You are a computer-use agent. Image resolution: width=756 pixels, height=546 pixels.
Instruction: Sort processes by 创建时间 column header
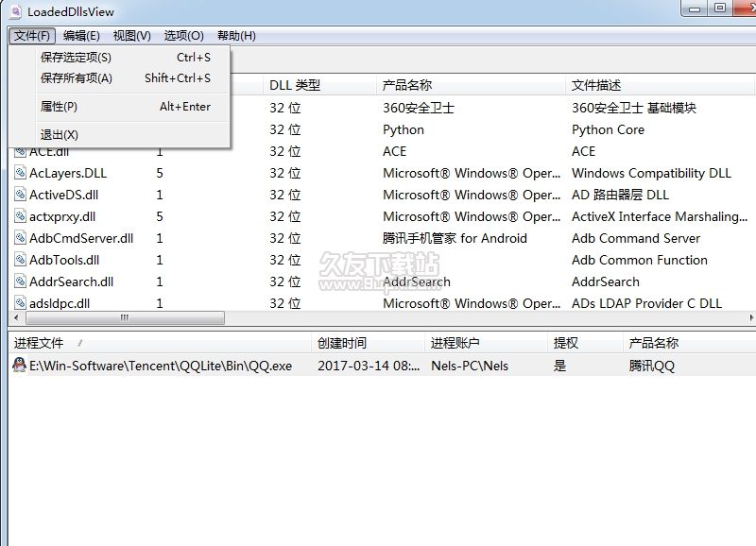tap(368, 343)
